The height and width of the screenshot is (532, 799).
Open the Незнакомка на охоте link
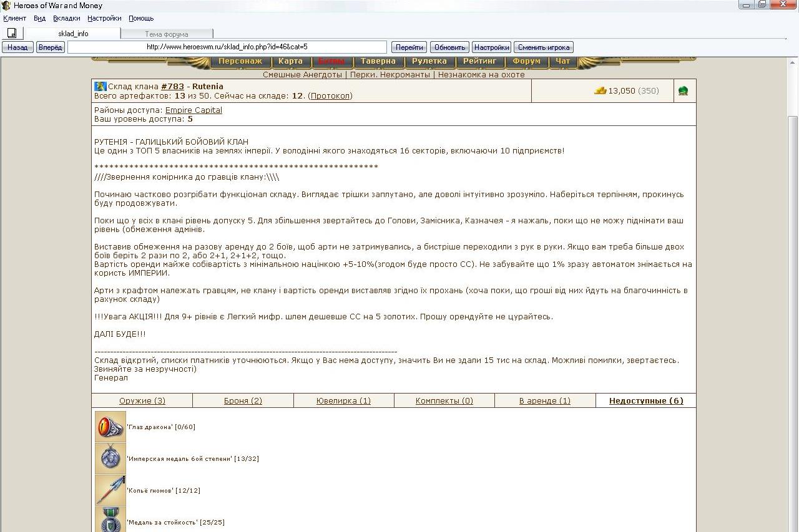481,75
